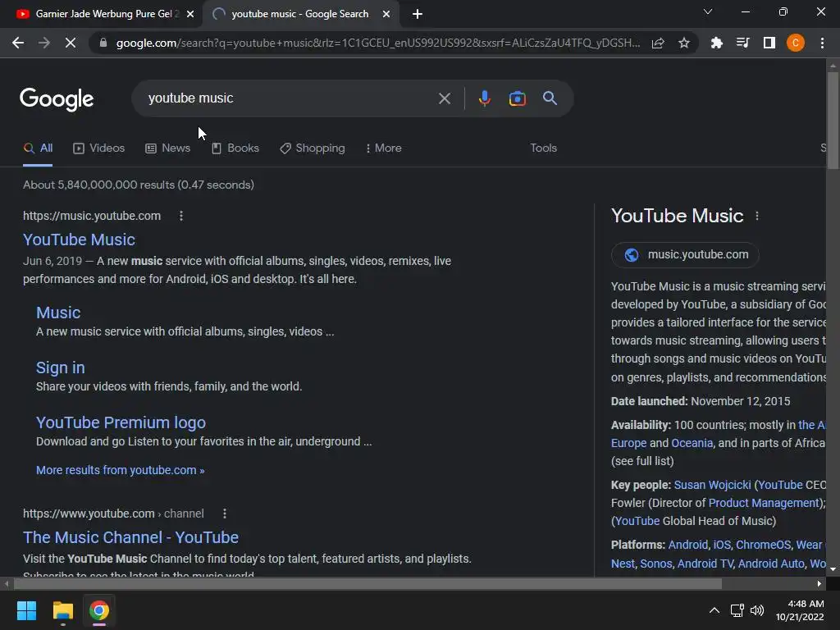The width and height of the screenshot is (840, 630).
Task: Switch to Videos results
Action: [98, 148]
